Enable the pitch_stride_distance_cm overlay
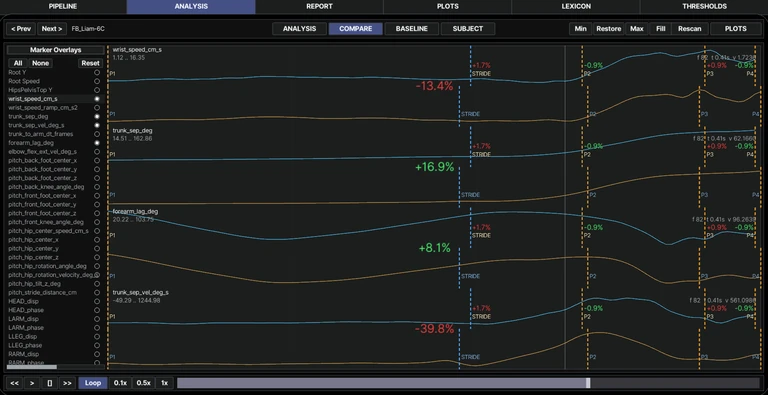The height and width of the screenshot is (395, 768). [97, 293]
